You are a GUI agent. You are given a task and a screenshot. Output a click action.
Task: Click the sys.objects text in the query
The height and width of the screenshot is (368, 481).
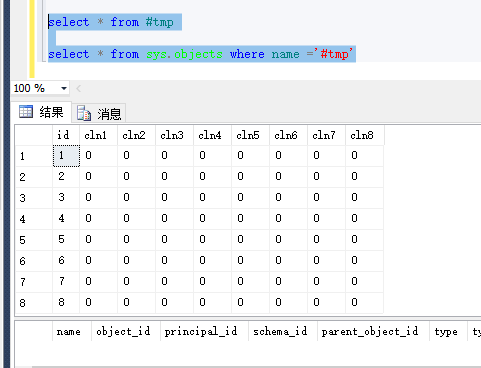point(184,54)
